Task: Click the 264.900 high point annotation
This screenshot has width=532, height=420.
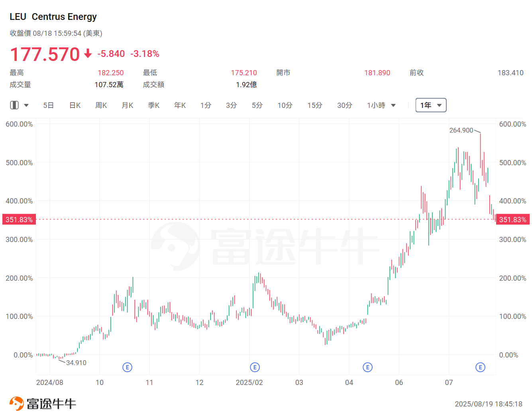Action: point(461,130)
